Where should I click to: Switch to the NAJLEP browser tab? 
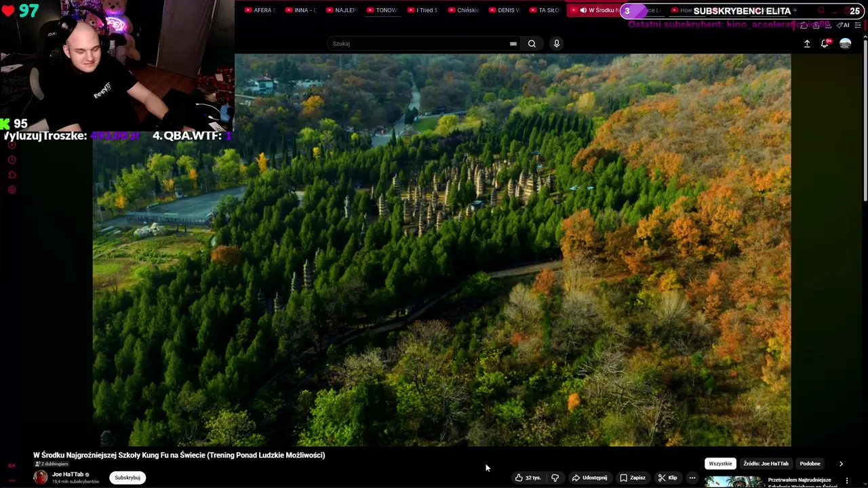(342, 10)
